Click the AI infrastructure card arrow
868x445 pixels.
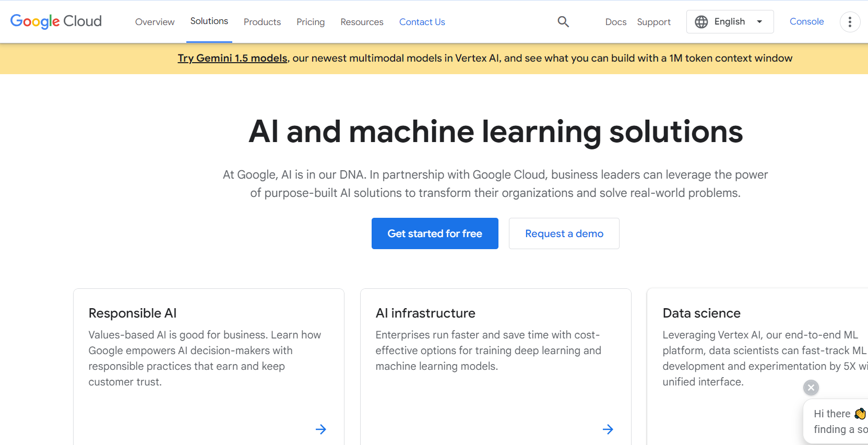[x=608, y=429]
